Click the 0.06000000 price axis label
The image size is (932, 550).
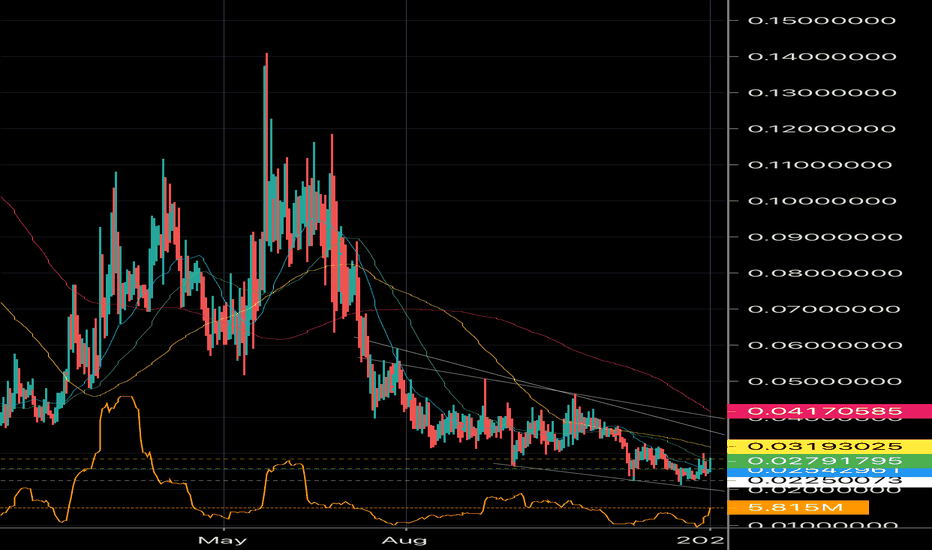pos(825,345)
